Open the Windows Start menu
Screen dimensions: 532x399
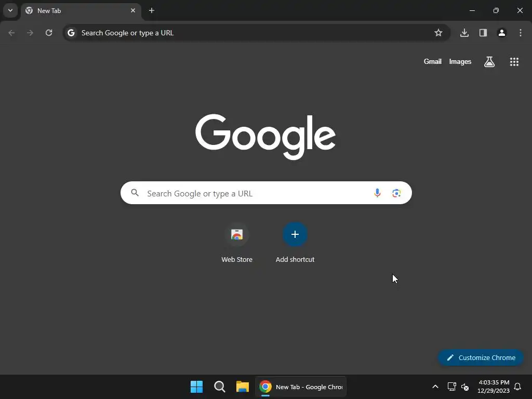196,387
